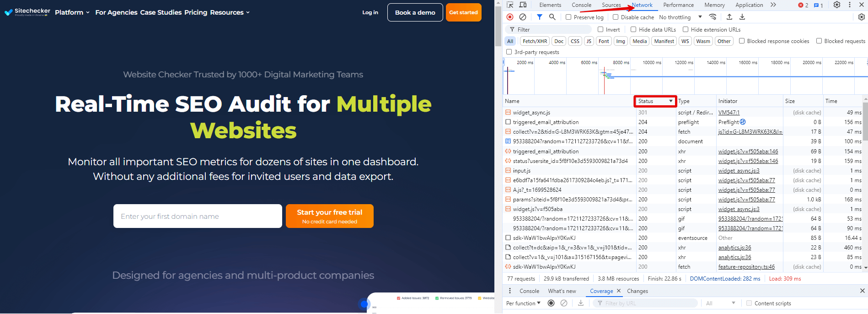The width and height of the screenshot is (868, 314).
Task: Check Hide extension URLs
Action: pos(686,29)
